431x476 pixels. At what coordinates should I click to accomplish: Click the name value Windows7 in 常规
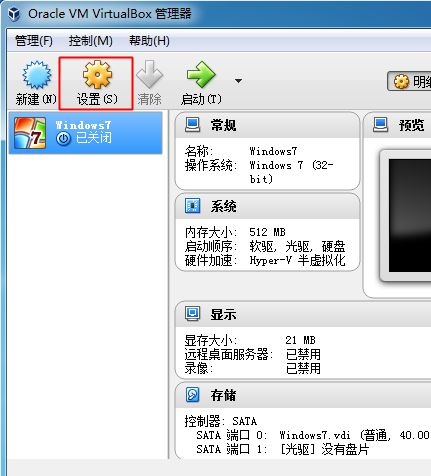273,151
